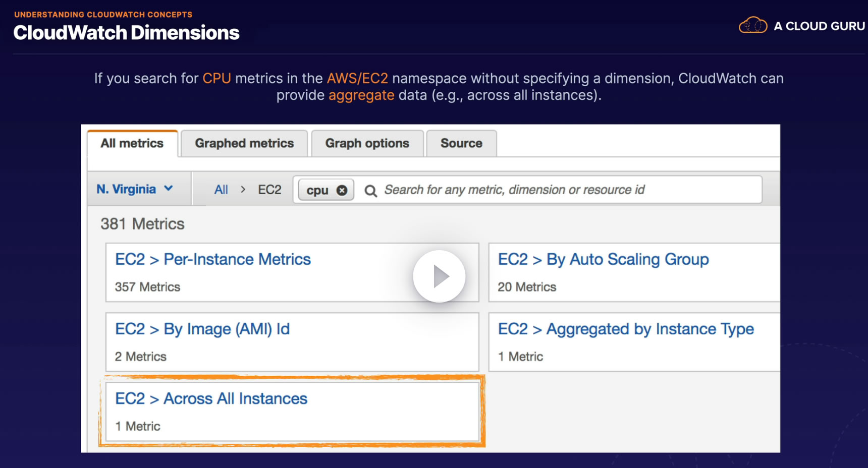This screenshot has height=468, width=868.
Task: Click the A Cloud Guru cloud logo
Action: pyautogui.click(x=752, y=25)
